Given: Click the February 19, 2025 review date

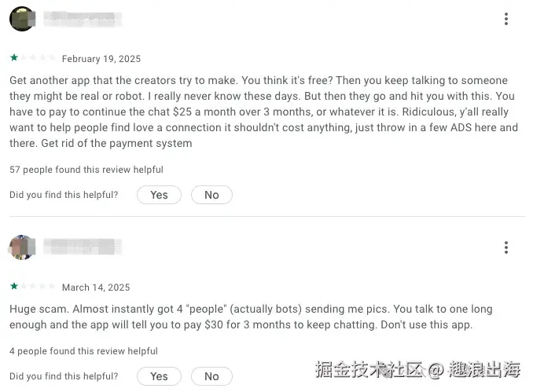Looking at the screenshot, I should point(101,59).
